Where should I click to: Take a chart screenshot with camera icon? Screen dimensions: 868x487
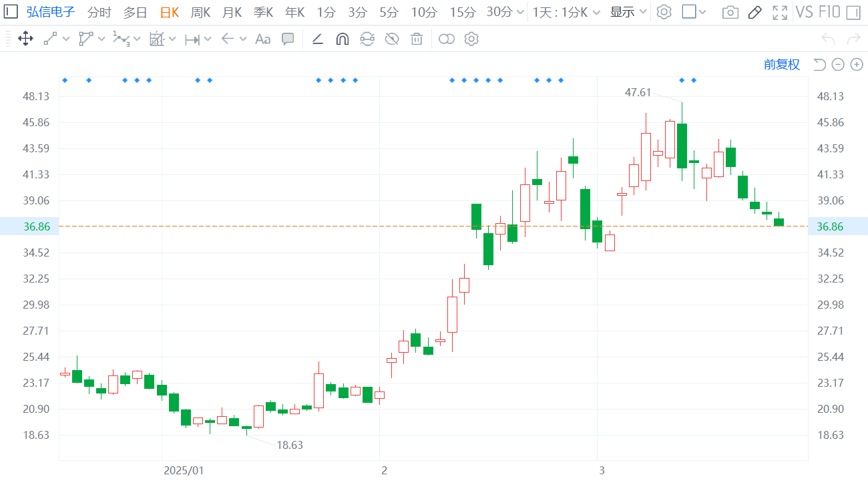730,12
